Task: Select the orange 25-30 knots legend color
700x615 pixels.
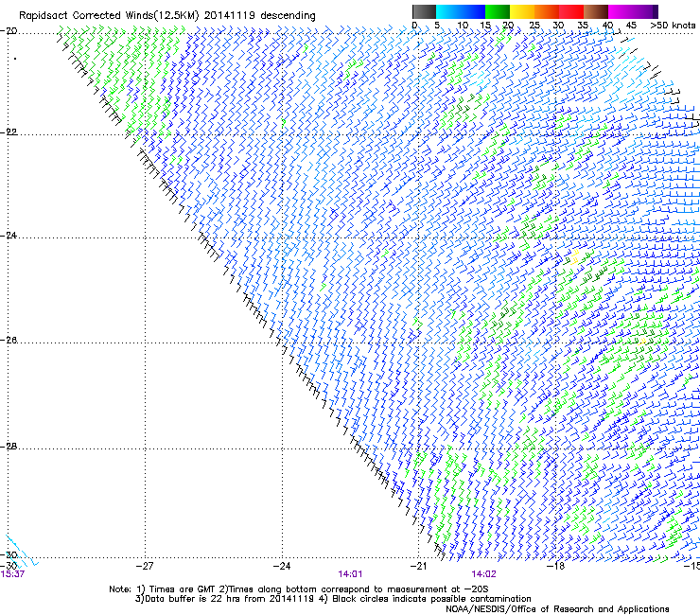Action: tap(547, 11)
